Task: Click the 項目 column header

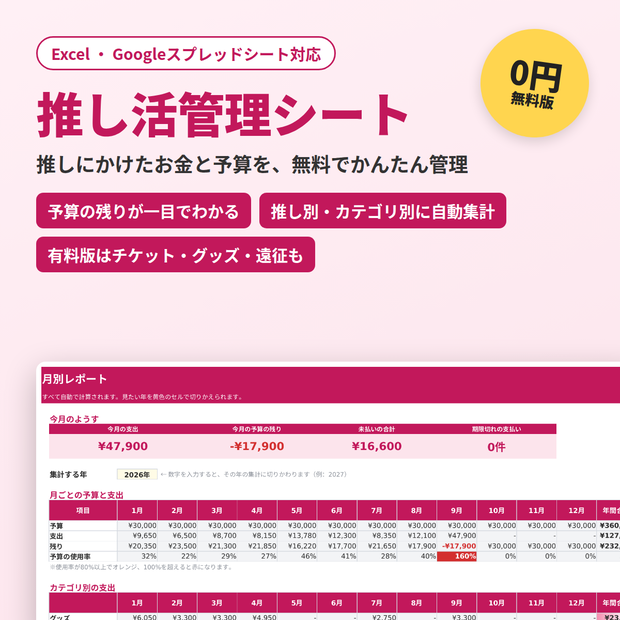Action: pyautogui.click(x=83, y=510)
